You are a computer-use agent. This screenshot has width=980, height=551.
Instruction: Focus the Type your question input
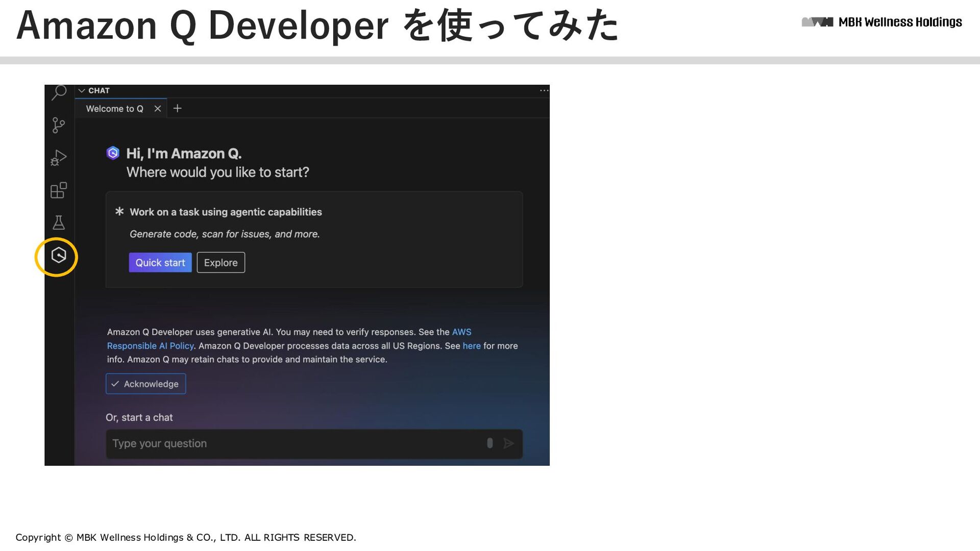[314, 444]
